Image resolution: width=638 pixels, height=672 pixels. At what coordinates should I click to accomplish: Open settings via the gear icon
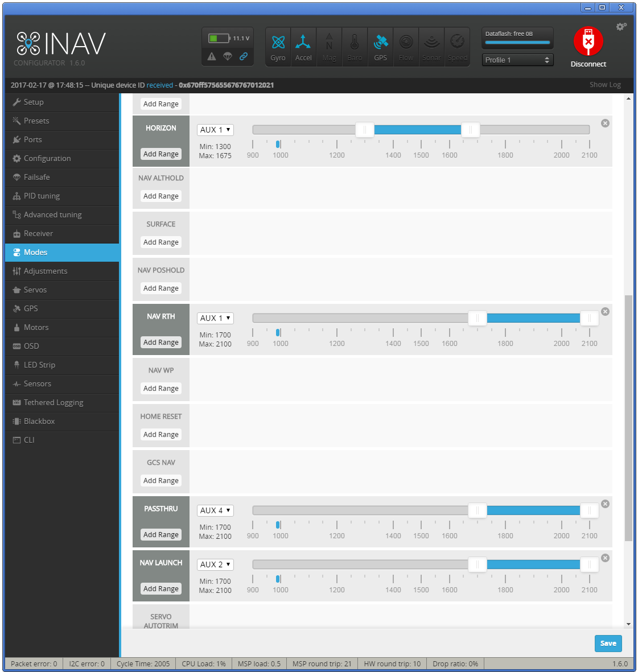tap(621, 27)
